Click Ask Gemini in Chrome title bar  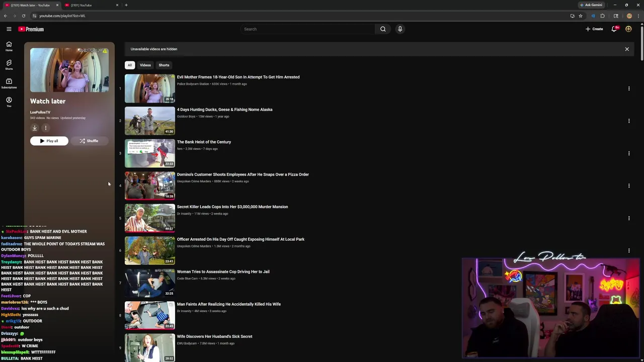[591, 5]
